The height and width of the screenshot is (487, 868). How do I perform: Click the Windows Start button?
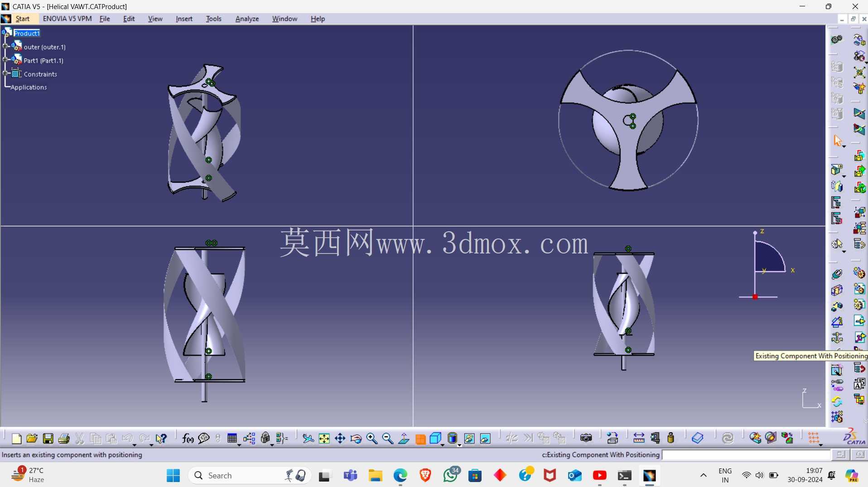(173, 475)
